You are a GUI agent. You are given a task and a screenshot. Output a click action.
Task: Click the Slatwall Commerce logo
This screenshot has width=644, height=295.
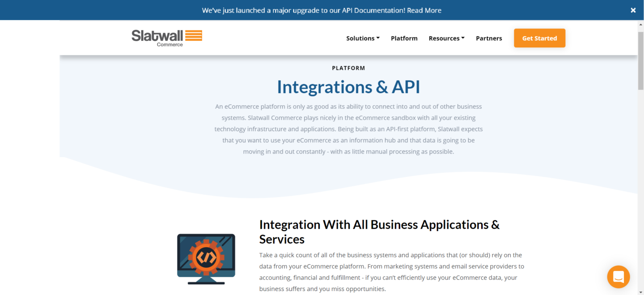166,38
